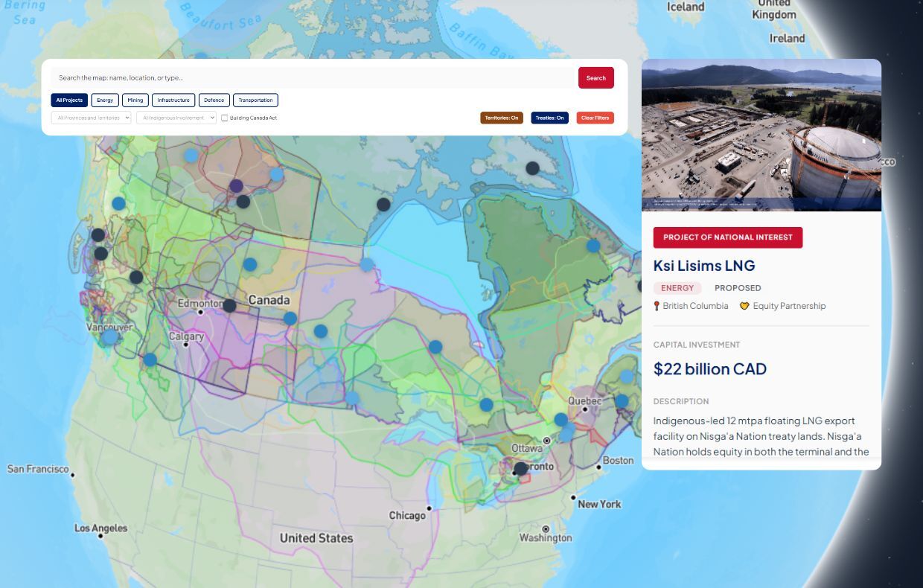The image size is (923, 588).
Task: Select the Mining filter tab
Action: pos(135,100)
